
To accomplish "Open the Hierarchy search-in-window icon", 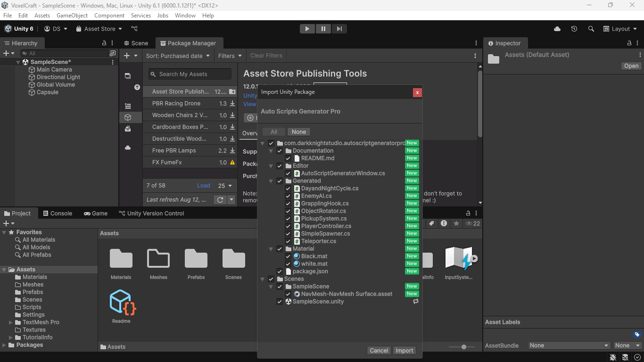I will [113, 53].
